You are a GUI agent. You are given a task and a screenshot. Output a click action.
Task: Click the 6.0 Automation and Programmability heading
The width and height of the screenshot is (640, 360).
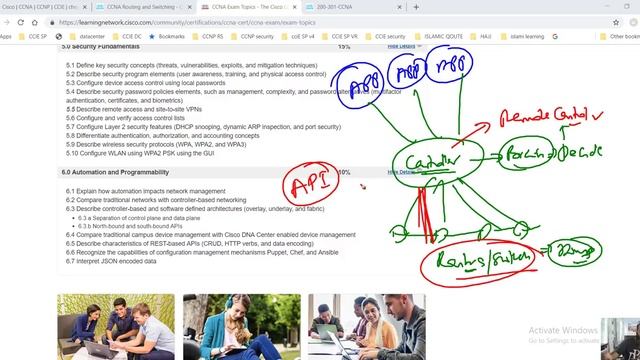[115, 172]
